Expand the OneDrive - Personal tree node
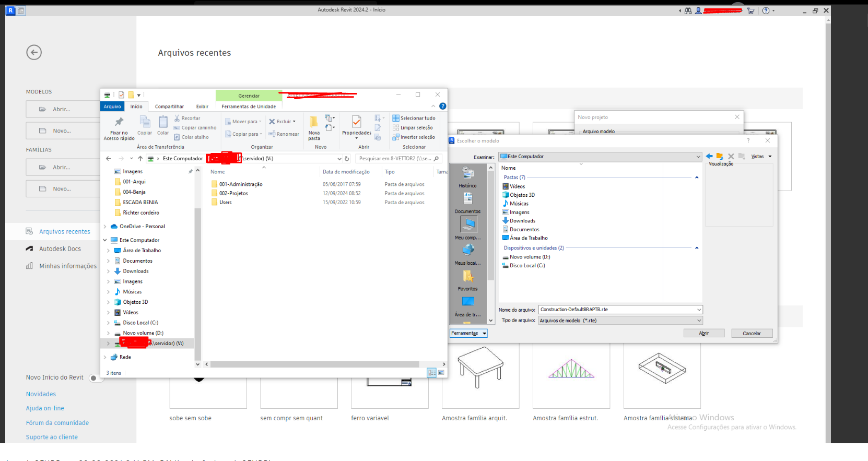868x461 pixels. [x=105, y=227]
